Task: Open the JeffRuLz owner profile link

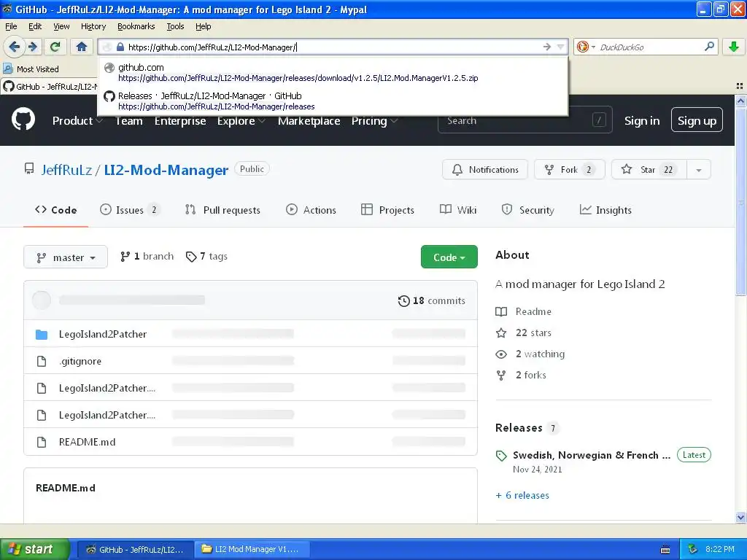Action: click(66, 170)
